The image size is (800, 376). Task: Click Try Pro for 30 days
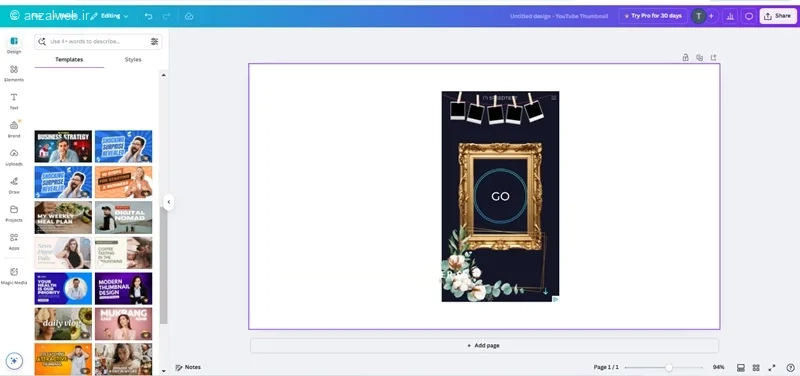tap(653, 16)
